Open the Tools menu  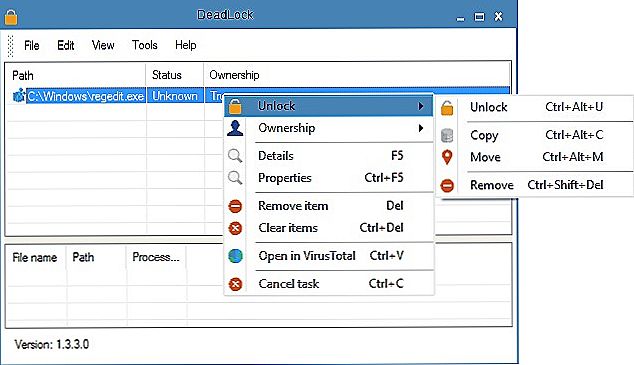click(x=144, y=45)
